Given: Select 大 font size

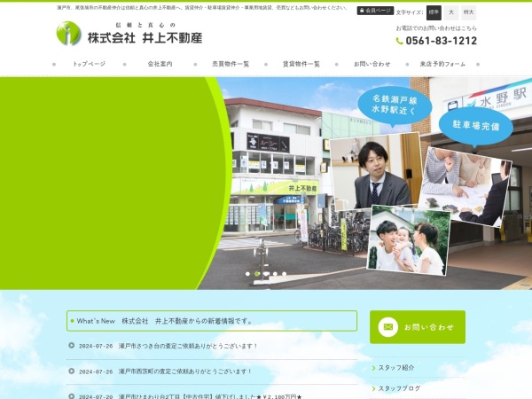Looking at the screenshot, I should pyautogui.click(x=451, y=12).
